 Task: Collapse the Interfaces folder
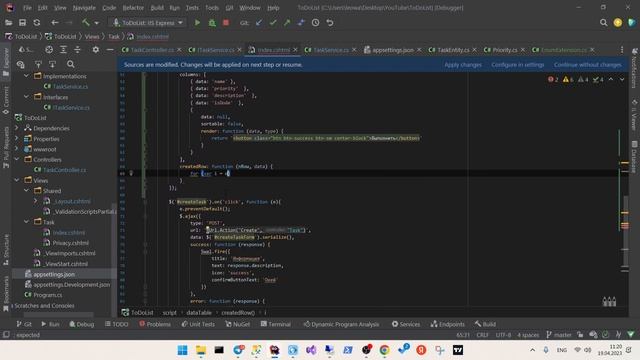click(x=27, y=97)
